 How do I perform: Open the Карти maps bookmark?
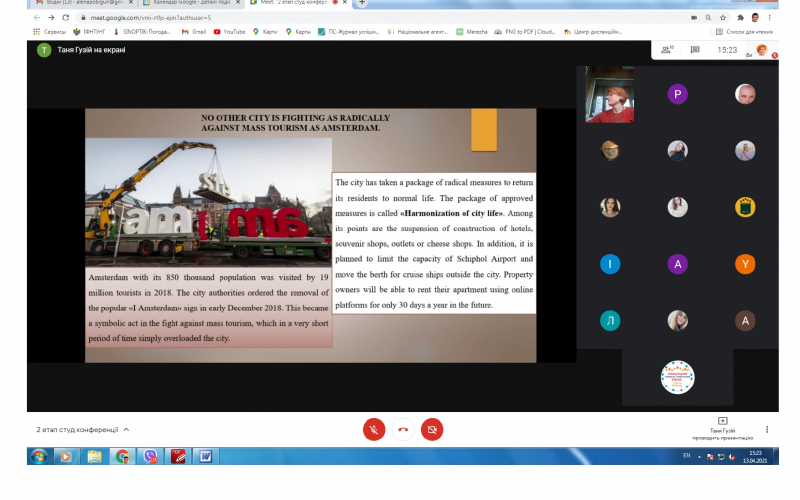[265, 32]
